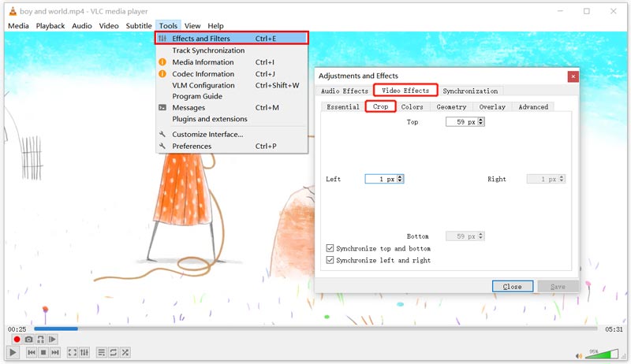This screenshot has width=631, height=364.
Task: Open the Subtitle menu
Action: pos(139,26)
